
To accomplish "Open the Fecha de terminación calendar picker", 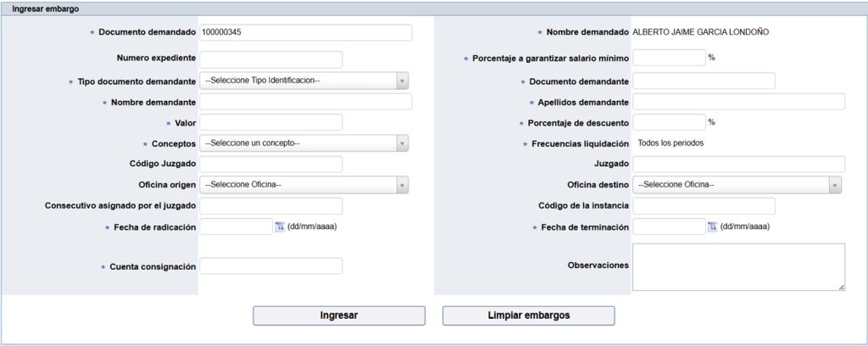I will 713,226.
